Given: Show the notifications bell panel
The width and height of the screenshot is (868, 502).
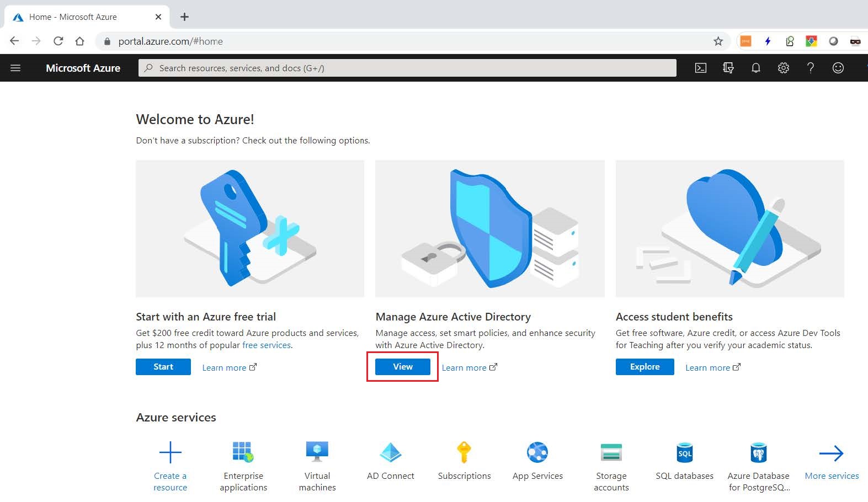Looking at the screenshot, I should pyautogui.click(x=756, y=68).
